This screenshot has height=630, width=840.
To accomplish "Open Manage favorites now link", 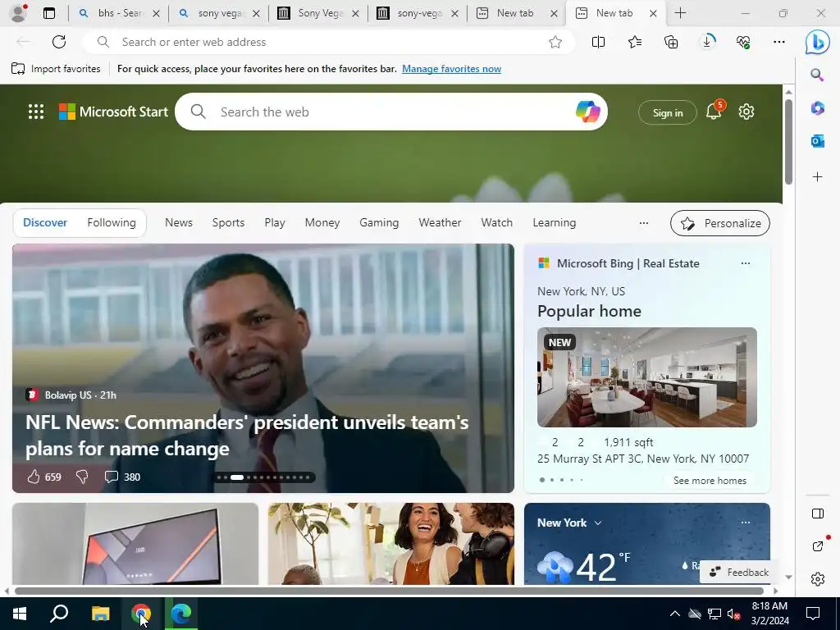I will coord(452,69).
